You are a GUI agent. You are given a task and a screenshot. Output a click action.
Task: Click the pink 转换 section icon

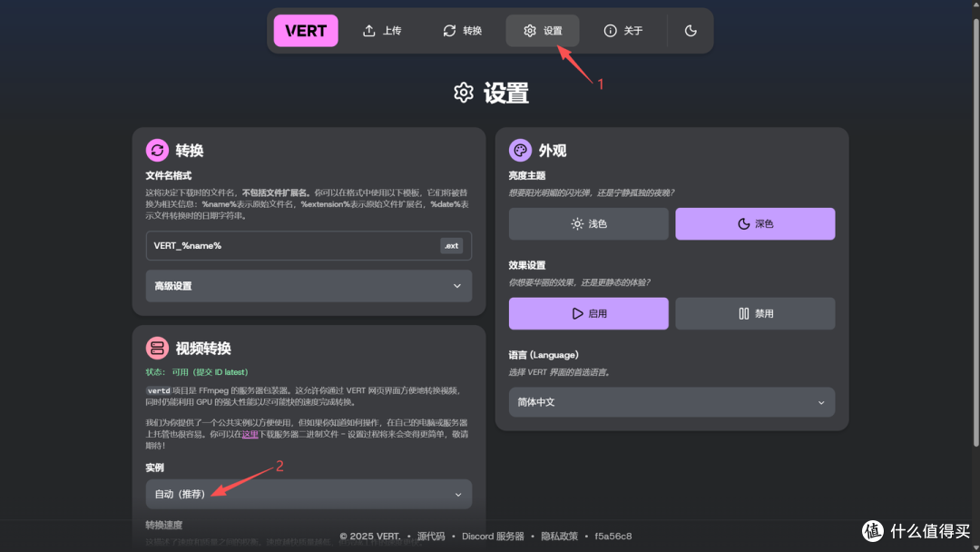157,150
